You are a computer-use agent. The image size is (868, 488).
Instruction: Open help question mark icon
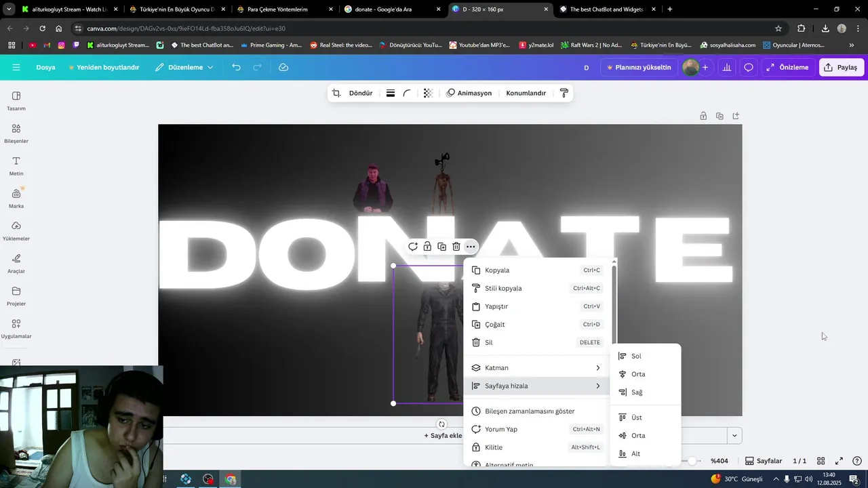tap(857, 461)
